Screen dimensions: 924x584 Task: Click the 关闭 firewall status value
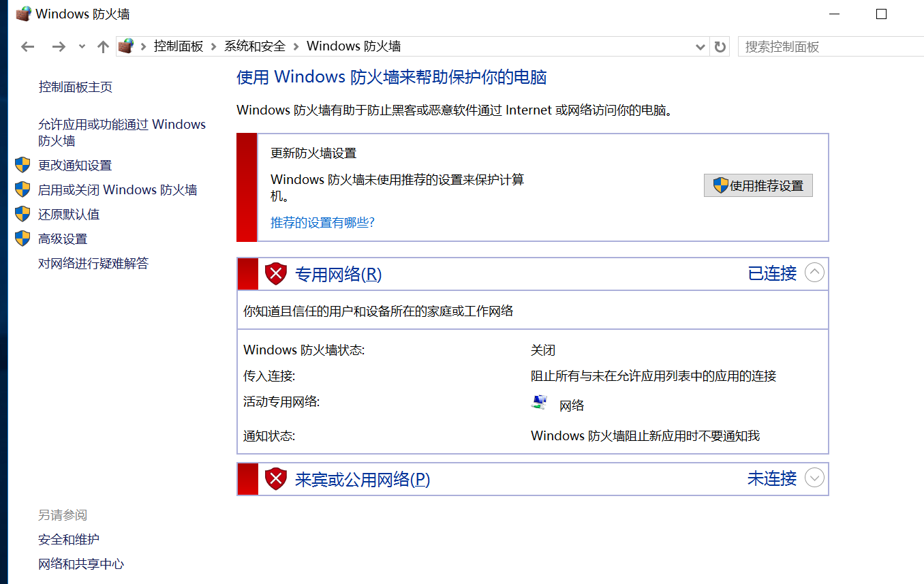[543, 350]
